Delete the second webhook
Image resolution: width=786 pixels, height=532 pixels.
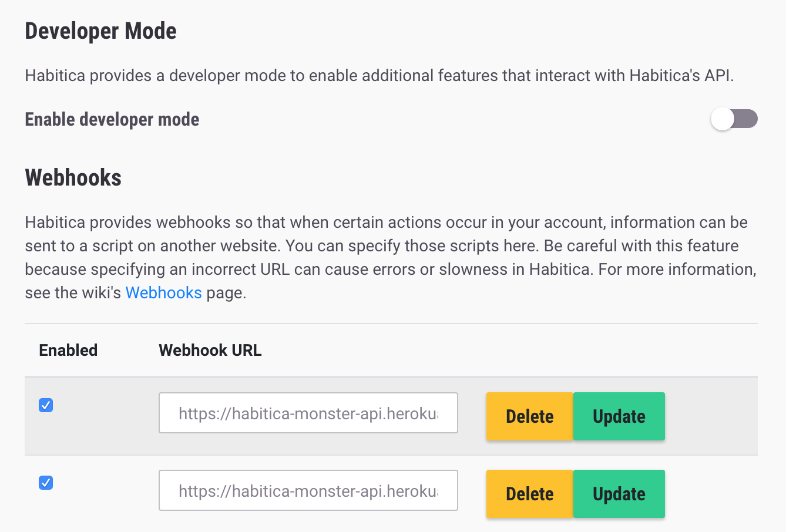529,494
